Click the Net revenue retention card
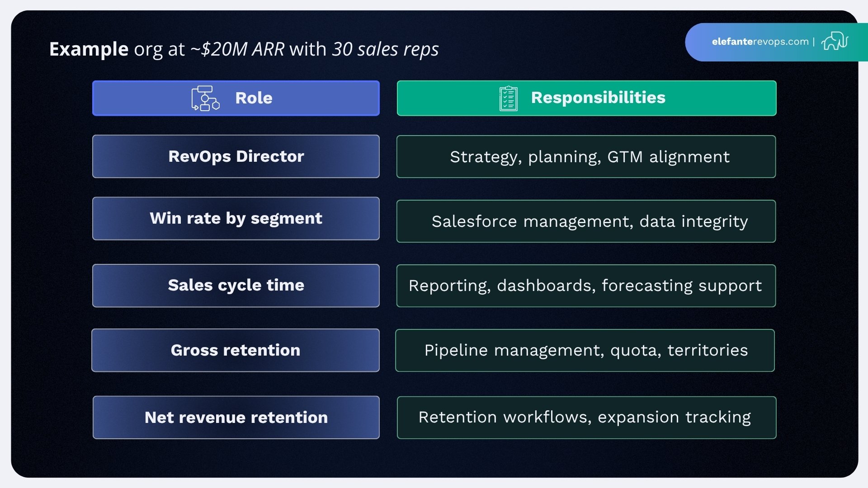This screenshot has height=488, width=868. pyautogui.click(x=236, y=417)
